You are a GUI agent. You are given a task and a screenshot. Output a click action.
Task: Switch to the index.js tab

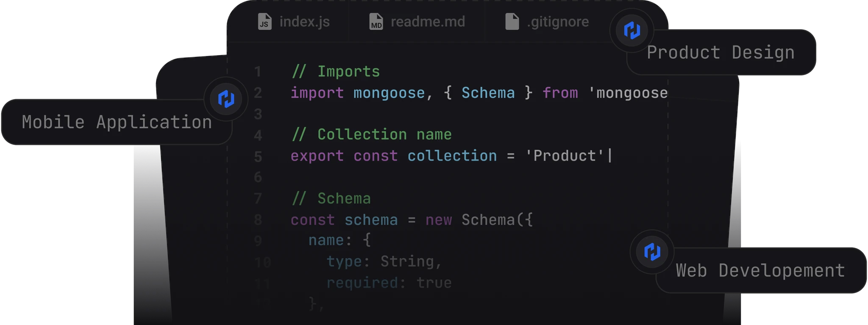304,22
